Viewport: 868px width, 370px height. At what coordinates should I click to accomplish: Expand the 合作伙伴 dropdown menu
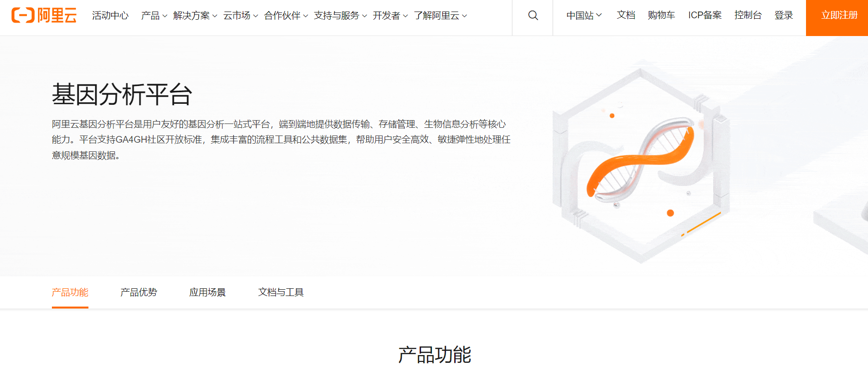tap(286, 15)
